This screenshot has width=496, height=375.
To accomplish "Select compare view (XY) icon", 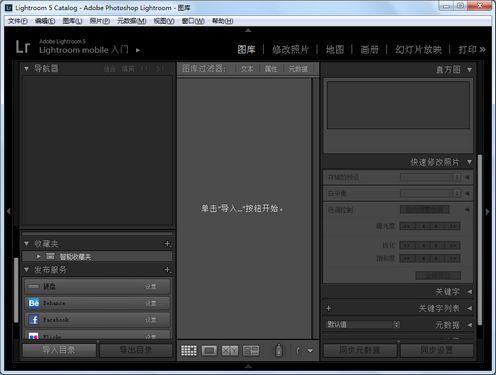I will click(230, 351).
